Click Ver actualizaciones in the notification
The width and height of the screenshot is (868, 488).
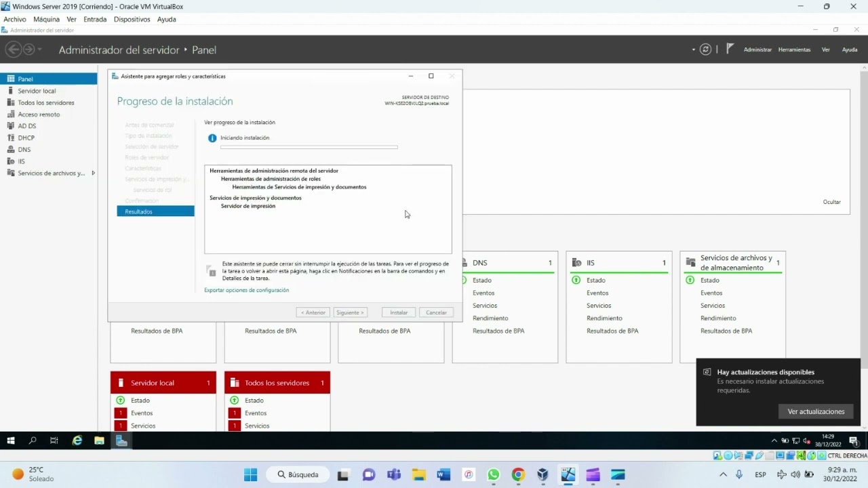(x=816, y=411)
